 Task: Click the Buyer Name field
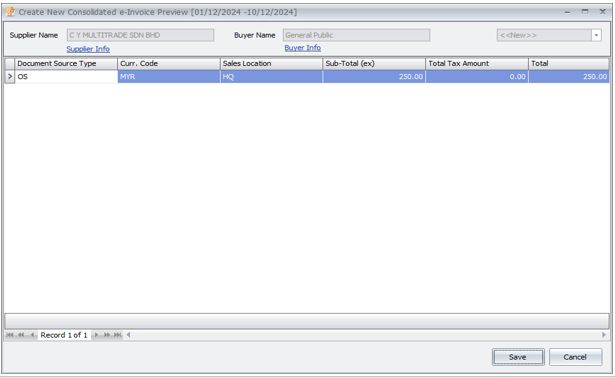[x=357, y=35]
